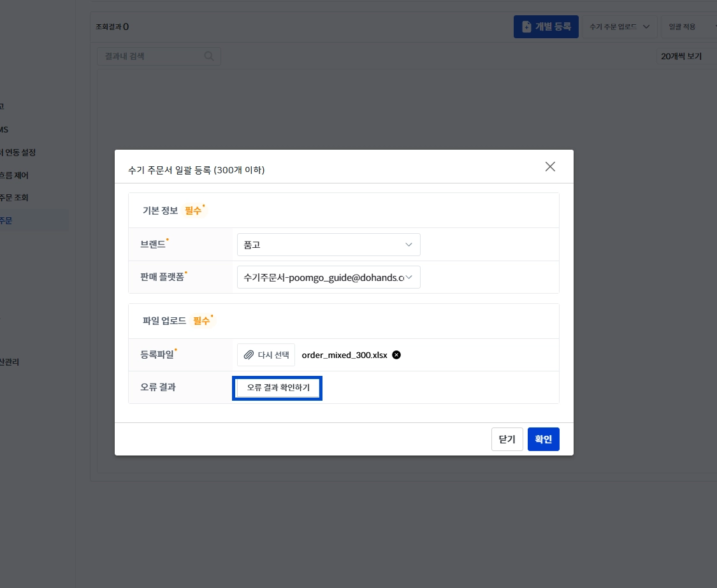Click the 파일 업로드 section heading
This screenshot has width=717, height=588.
164,321
